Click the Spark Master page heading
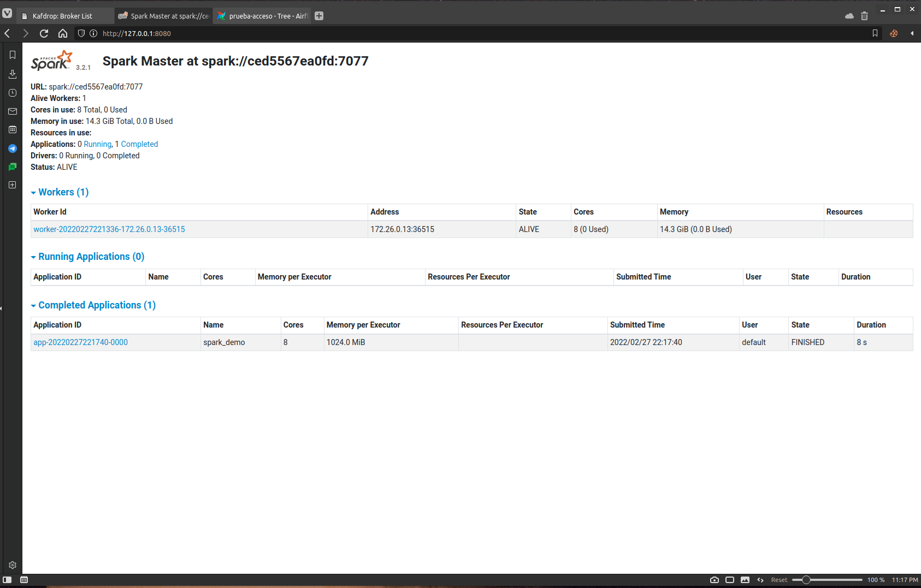This screenshot has height=588, width=921. 235,61
